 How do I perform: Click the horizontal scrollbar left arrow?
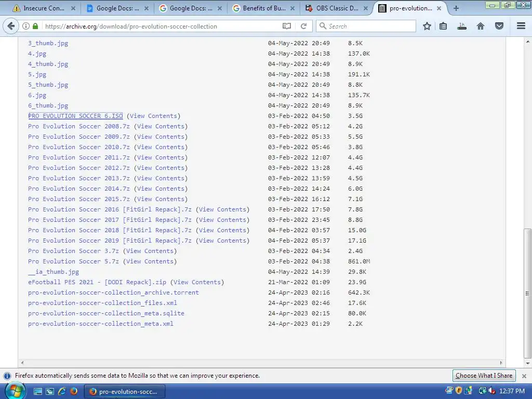click(22, 363)
